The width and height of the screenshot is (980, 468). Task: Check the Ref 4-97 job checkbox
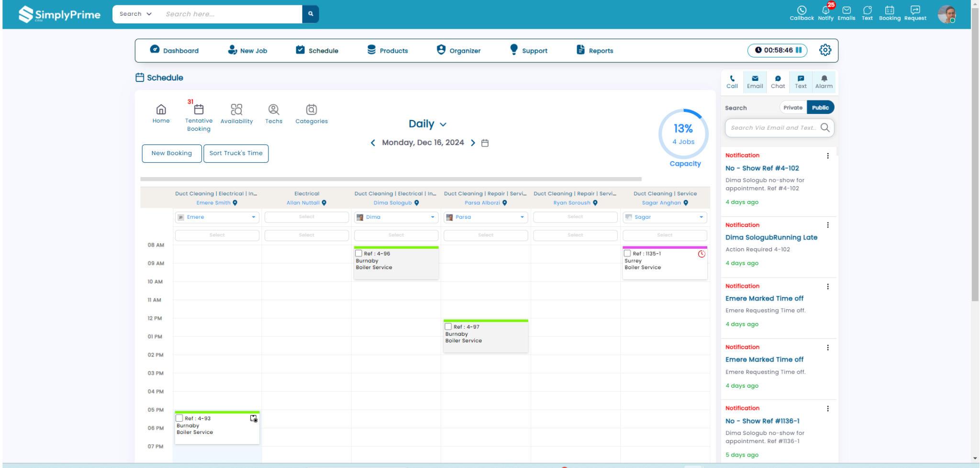point(448,327)
